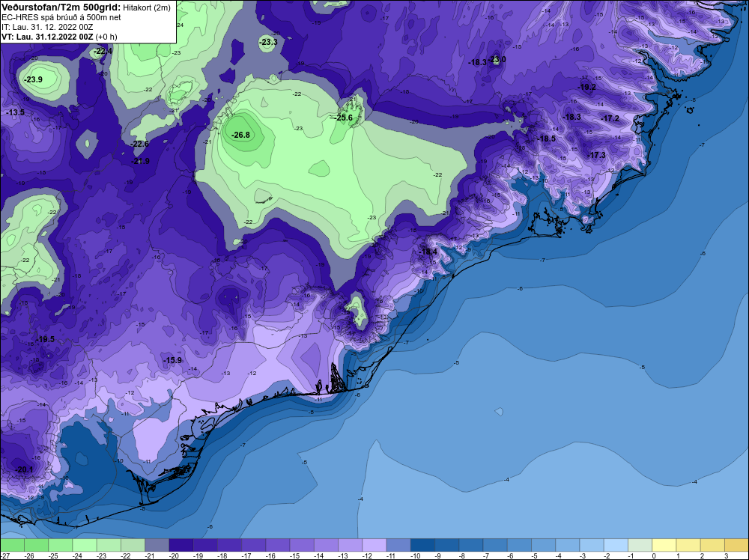Select the 'IT: Lau. 31. 12. 2022 00Z' line
The width and height of the screenshot is (749, 560).
[47, 27]
